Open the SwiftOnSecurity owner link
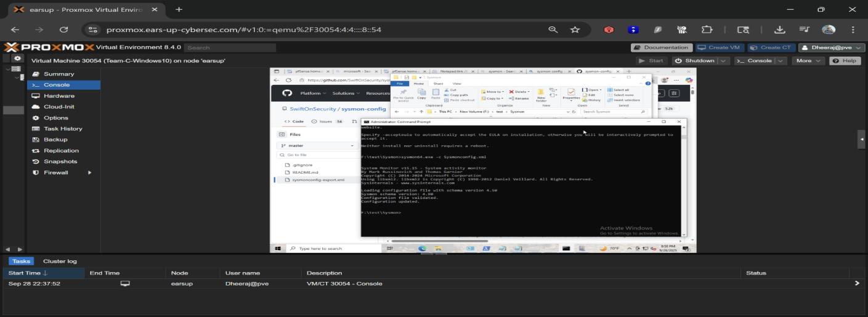 [314, 109]
